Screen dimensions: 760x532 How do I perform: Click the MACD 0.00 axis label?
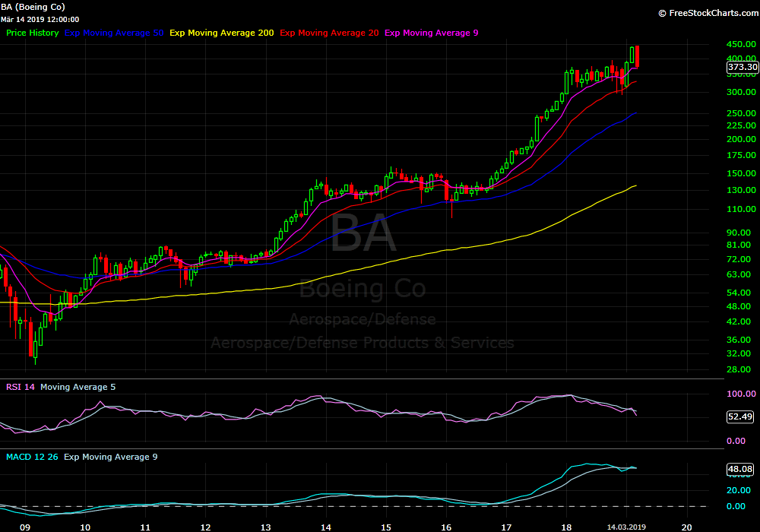(736, 506)
